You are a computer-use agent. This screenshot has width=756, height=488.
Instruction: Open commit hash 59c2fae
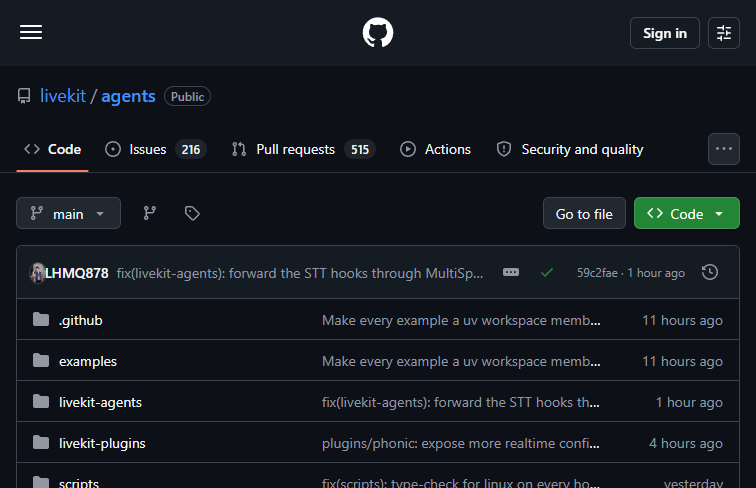pos(597,273)
